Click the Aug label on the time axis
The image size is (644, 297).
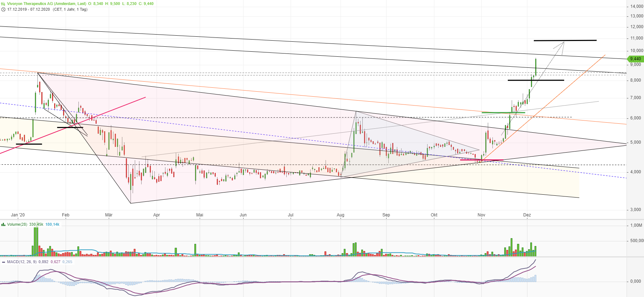coord(341,215)
